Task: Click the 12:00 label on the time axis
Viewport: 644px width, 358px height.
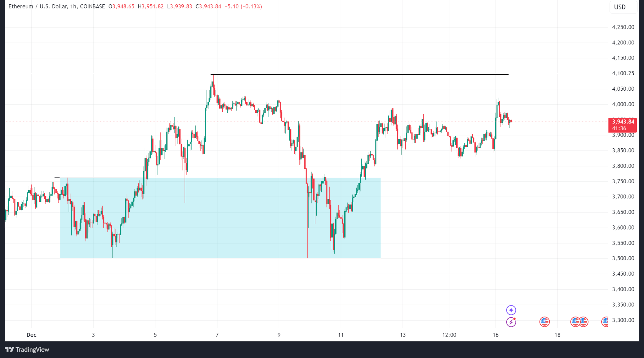Action: click(449, 335)
